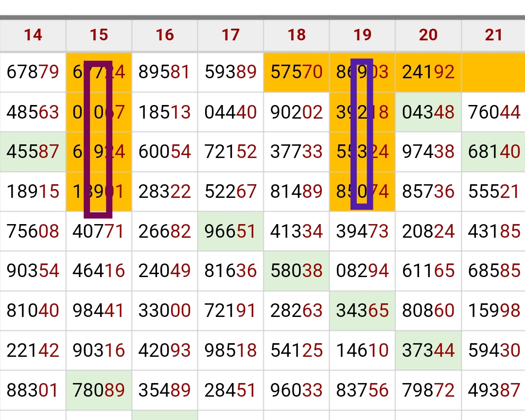The width and height of the screenshot is (525, 420).
Task: Select the cell with 04440
Action: click(231, 112)
